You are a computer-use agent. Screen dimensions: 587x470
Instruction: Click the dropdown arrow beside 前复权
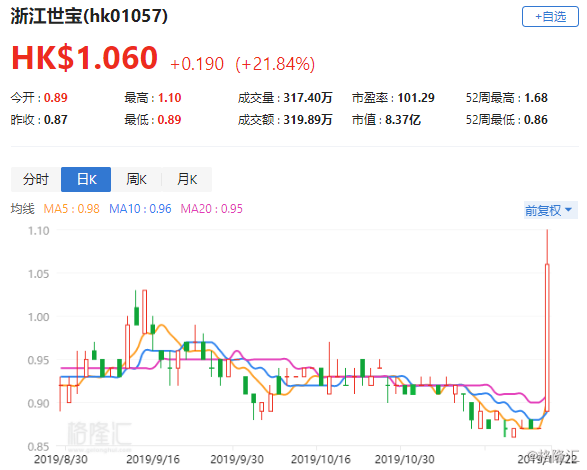coord(568,210)
